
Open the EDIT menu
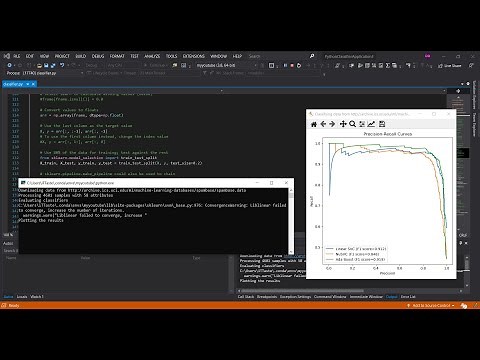click(x=30, y=56)
